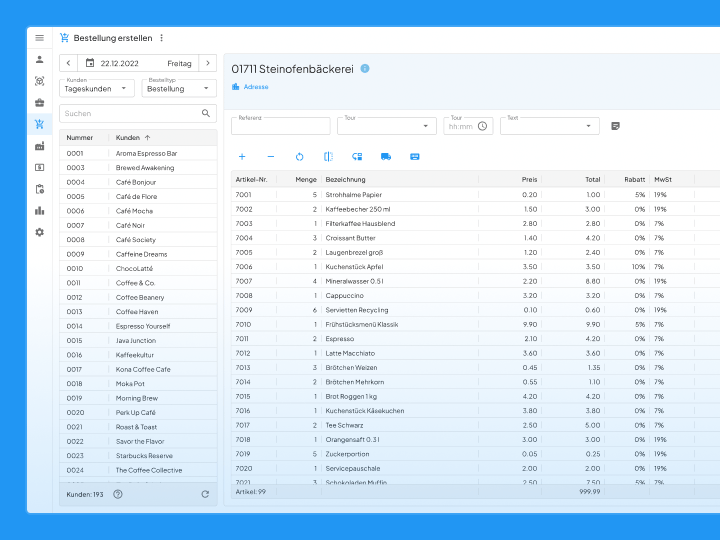Click the Adresse link
The width and height of the screenshot is (720, 540).
point(256,87)
